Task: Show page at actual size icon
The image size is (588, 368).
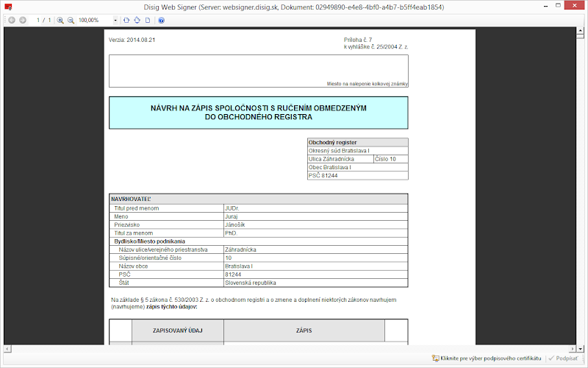Action: tap(148, 21)
